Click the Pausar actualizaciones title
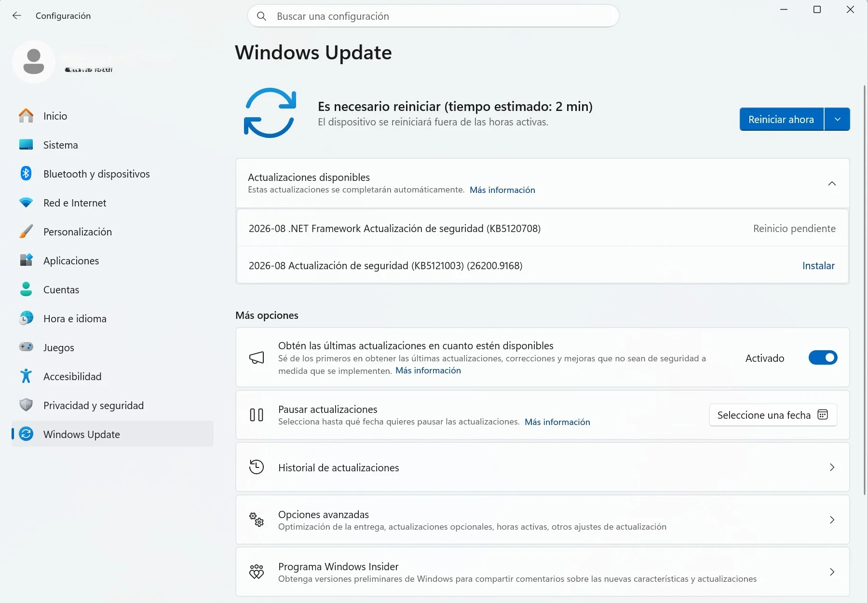Screen dimensions: 868x603 (328, 409)
